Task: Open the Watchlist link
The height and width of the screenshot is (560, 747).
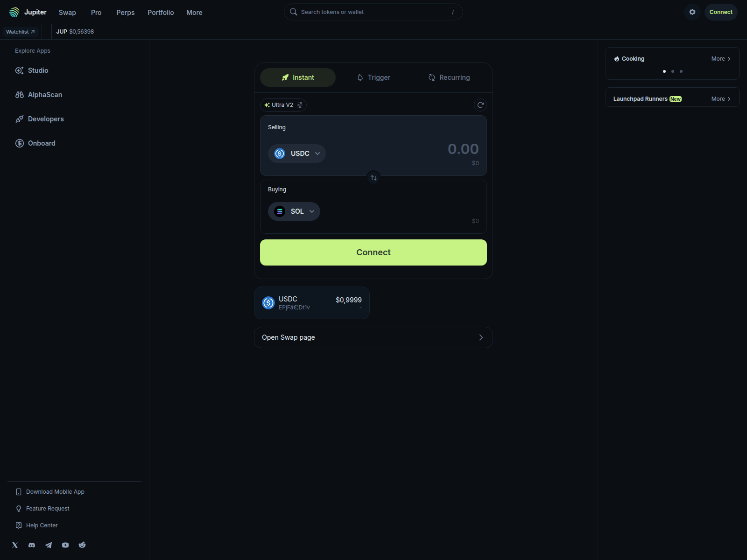Action: pyautogui.click(x=21, y=32)
